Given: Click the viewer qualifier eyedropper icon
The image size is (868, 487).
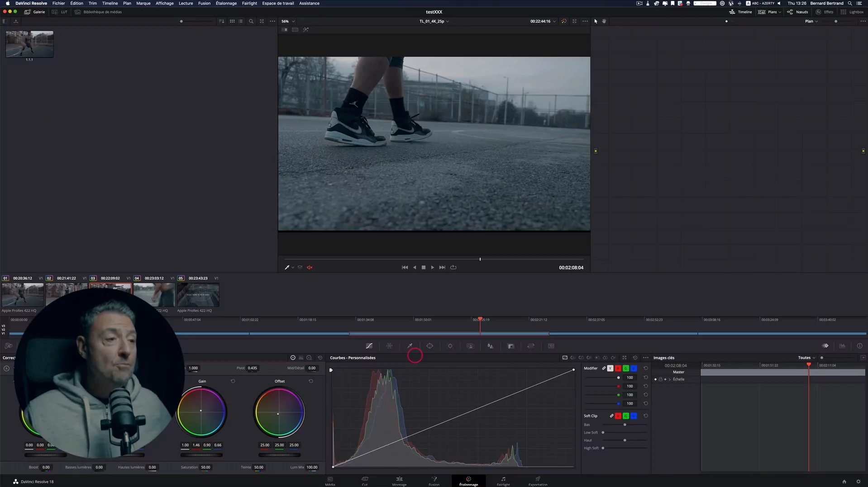Looking at the screenshot, I should pos(287,267).
